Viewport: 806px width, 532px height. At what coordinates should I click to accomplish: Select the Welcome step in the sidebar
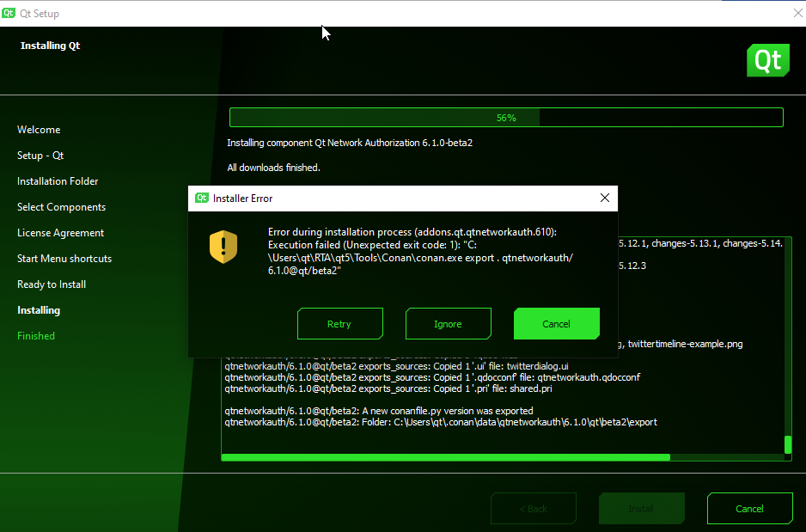point(39,130)
